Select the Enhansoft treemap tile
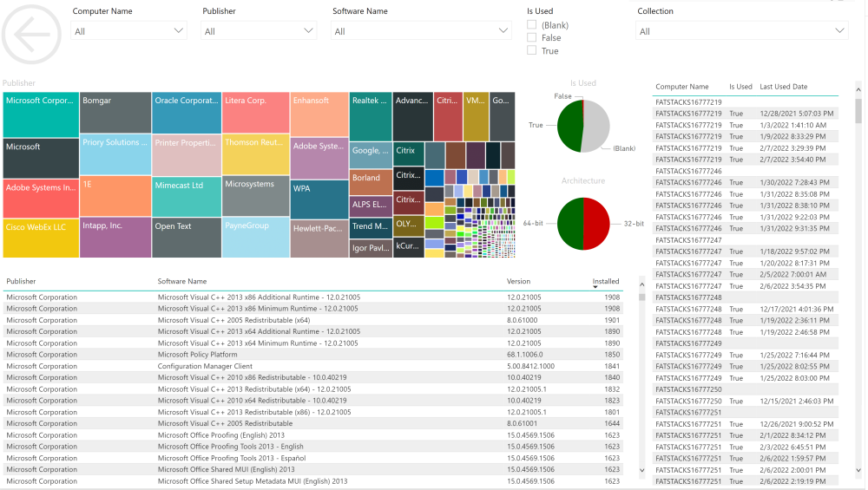This screenshot has width=868, height=490. pos(319,114)
